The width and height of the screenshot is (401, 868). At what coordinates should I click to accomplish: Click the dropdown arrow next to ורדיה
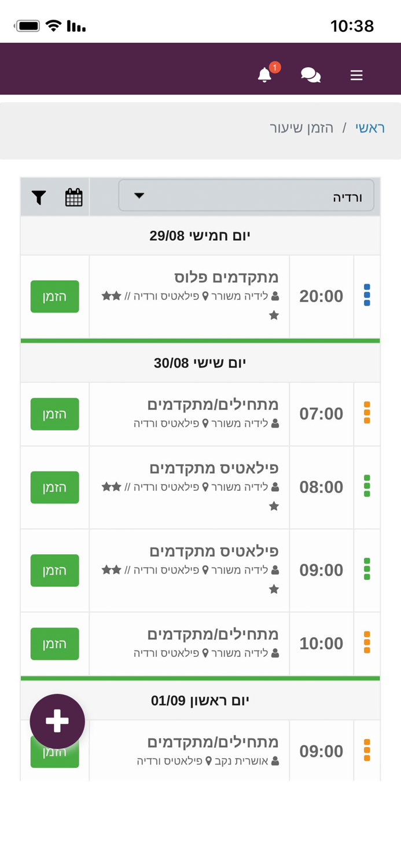click(139, 196)
